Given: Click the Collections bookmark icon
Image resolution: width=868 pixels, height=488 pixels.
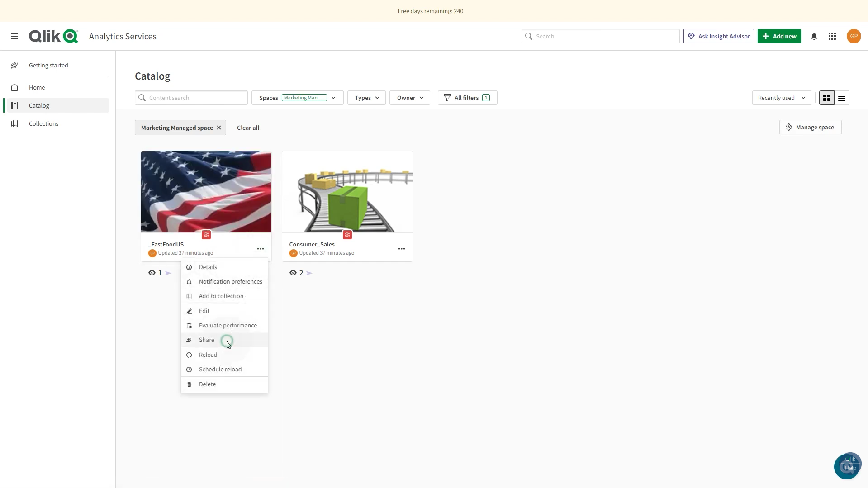Looking at the screenshot, I should pyautogui.click(x=14, y=123).
